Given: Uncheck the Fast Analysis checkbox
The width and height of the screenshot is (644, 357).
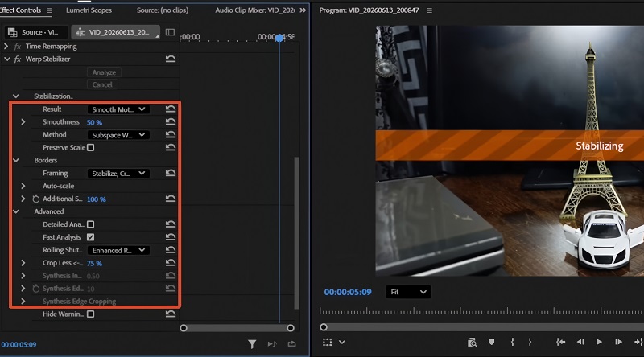Looking at the screenshot, I should tap(91, 237).
